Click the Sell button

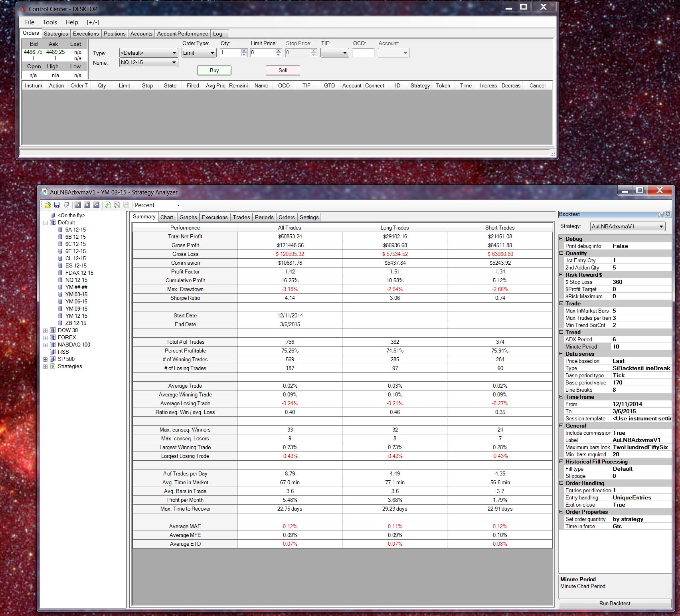pyautogui.click(x=283, y=70)
